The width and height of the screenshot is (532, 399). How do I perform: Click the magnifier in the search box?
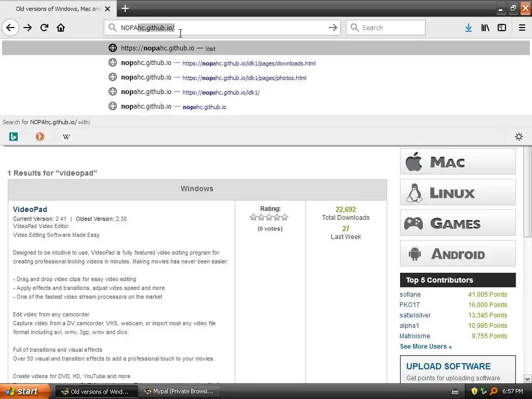click(x=354, y=28)
